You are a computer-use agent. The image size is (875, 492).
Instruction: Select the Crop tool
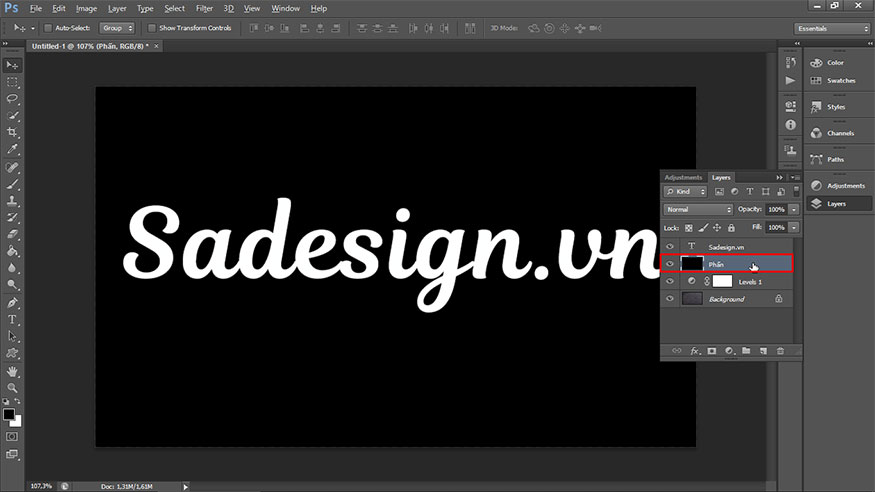click(x=12, y=133)
